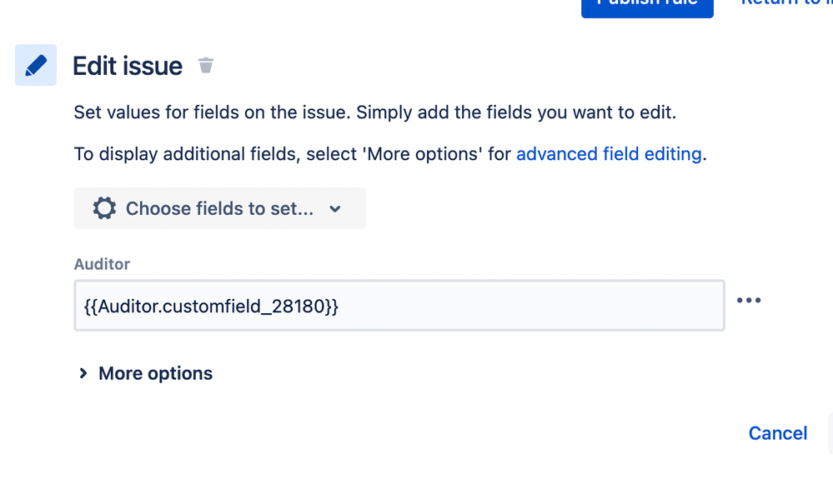Image resolution: width=833 pixels, height=504 pixels.
Task: Open the Choose fields to set dropdown
Action: point(220,208)
